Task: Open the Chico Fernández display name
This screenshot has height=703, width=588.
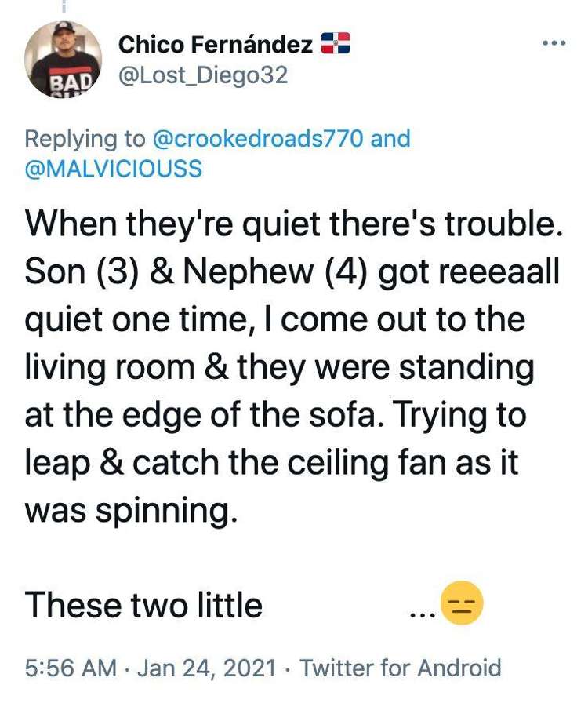Action: [216, 45]
